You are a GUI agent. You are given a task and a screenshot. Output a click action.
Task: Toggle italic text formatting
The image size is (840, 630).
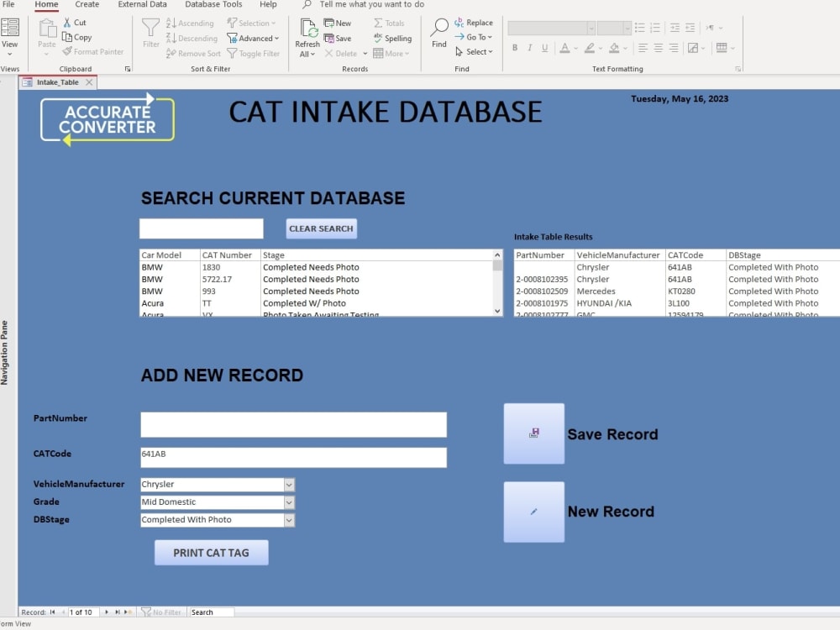[x=529, y=48]
